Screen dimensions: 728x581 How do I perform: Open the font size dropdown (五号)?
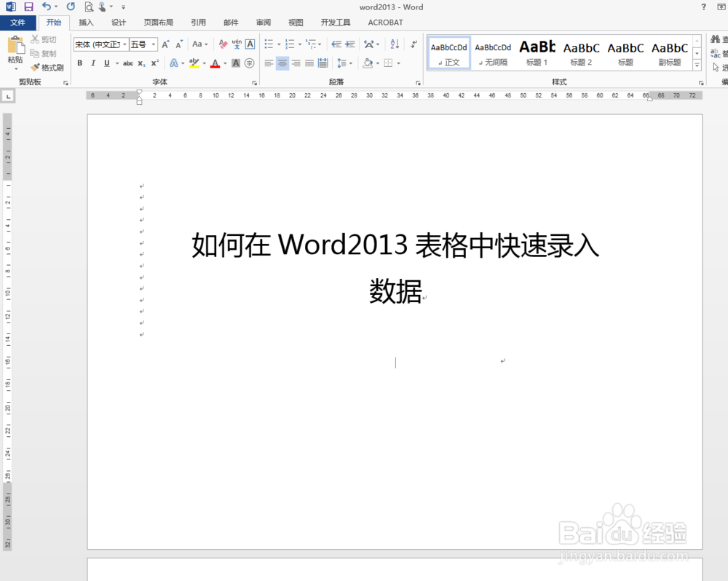pyautogui.click(x=153, y=44)
